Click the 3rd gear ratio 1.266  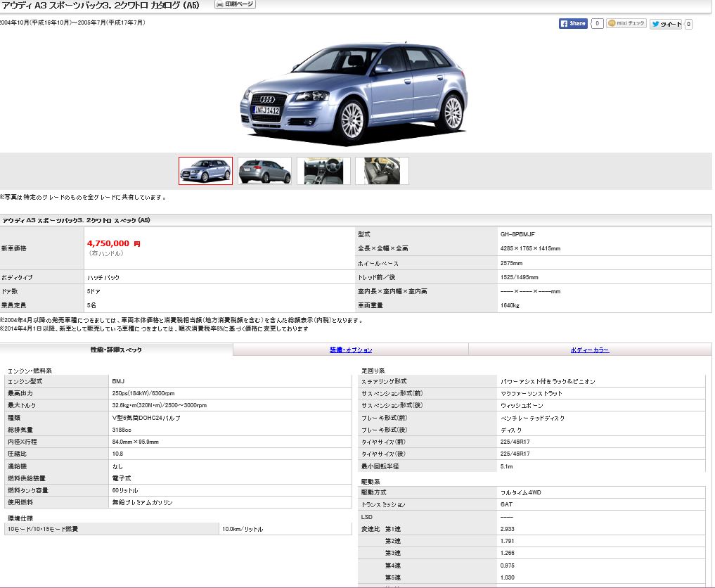coord(507,553)
